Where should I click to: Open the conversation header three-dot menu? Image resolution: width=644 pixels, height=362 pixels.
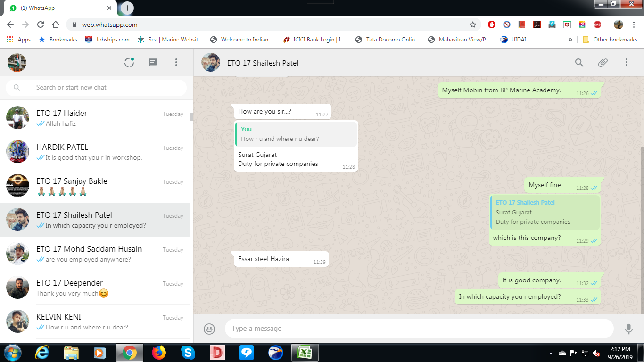[627, 63]
